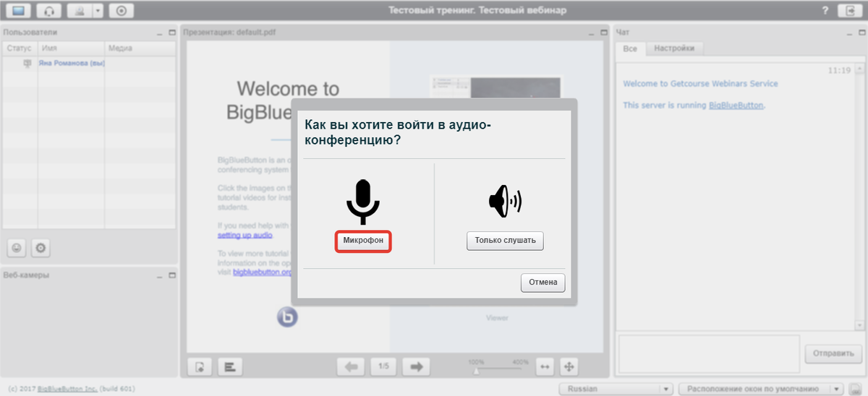Screen dimensions: 868x396
Task: Click the 1/5 slide page indicator
Action: point(383,366)
